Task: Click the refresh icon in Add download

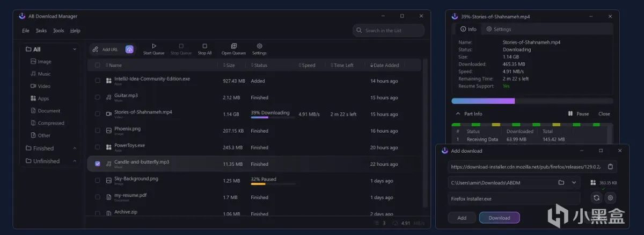Action: click(596, 198)
